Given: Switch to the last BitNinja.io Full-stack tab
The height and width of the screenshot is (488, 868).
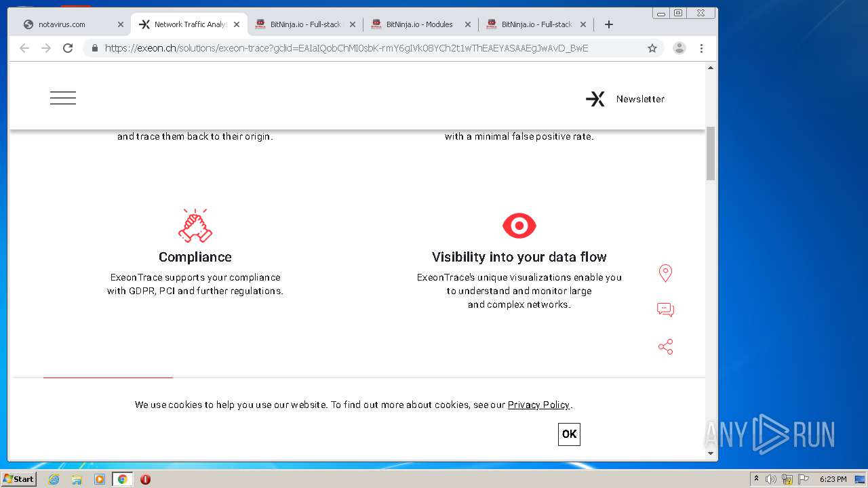Looking at the screenshot, I should (x=536, y=24).
